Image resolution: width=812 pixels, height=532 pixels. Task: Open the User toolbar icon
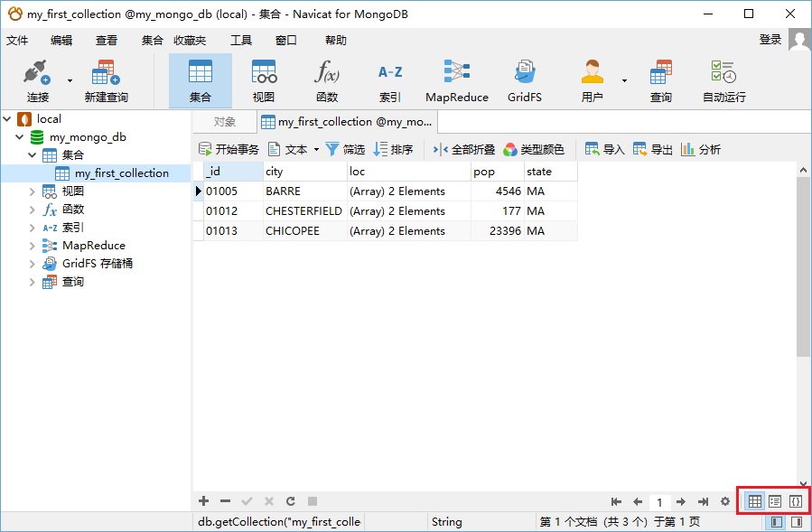coord(592,80)
